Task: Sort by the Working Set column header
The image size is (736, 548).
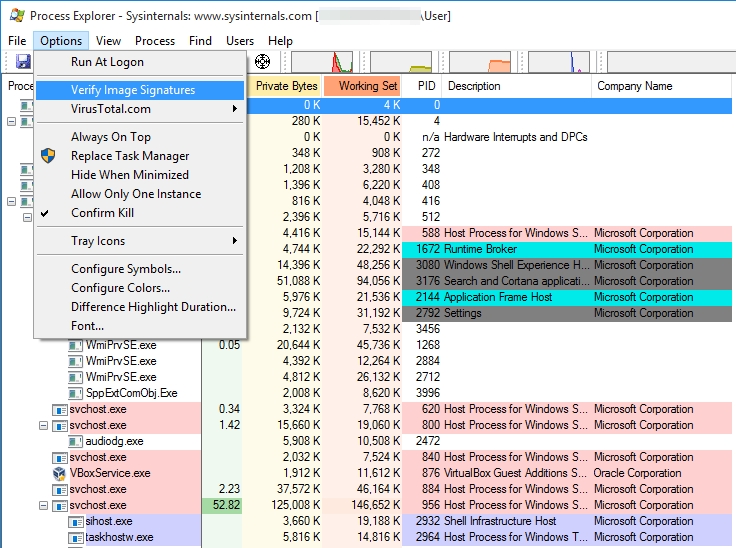Action: point(366,86)
